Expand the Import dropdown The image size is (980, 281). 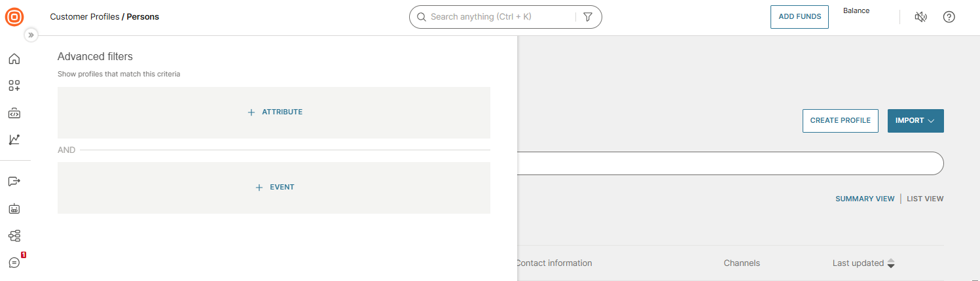(x=915, y=121)
